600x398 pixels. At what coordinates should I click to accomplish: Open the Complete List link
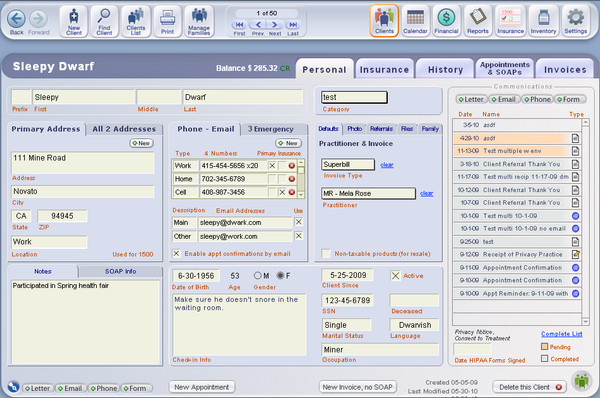[x=561, y=334]
